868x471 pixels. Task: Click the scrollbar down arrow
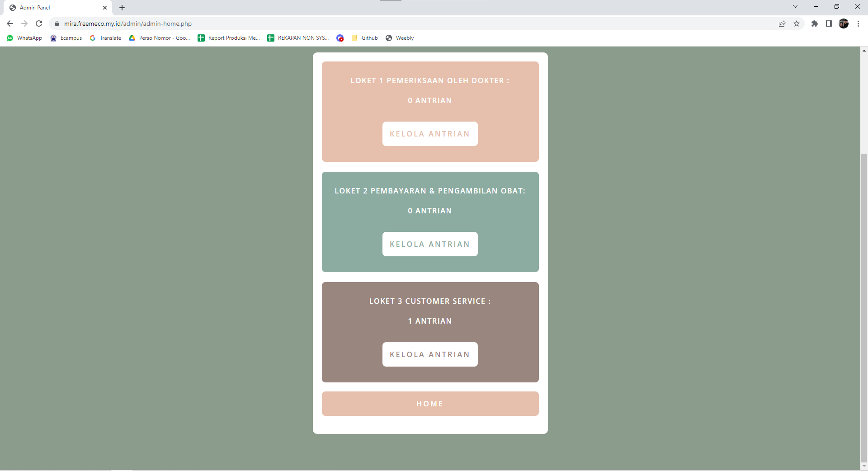coord(864,466)
